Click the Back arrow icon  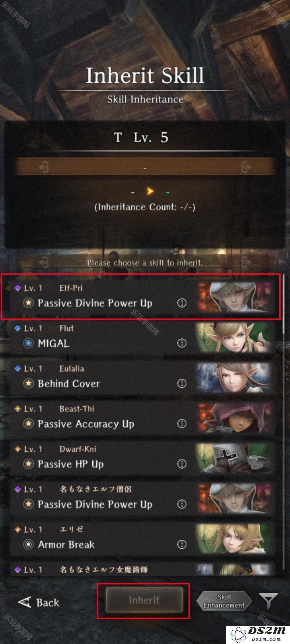point(24,602)
